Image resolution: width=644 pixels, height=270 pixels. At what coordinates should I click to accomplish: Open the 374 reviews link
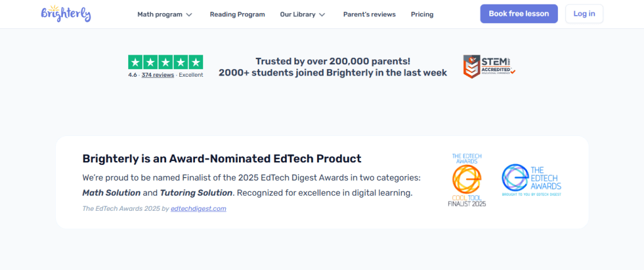tap(157, 75)
